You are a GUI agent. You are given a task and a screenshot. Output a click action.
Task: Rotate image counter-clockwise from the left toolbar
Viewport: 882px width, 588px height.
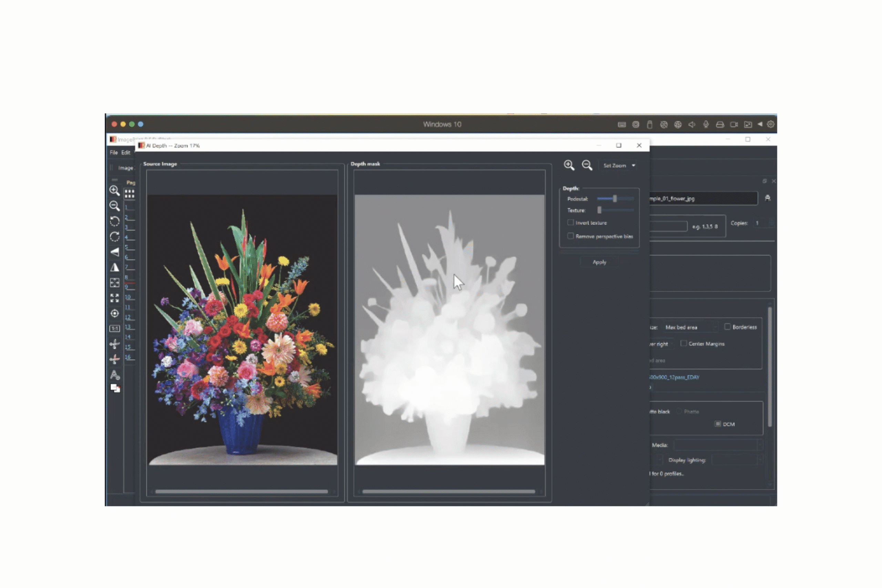coord(114,221)
